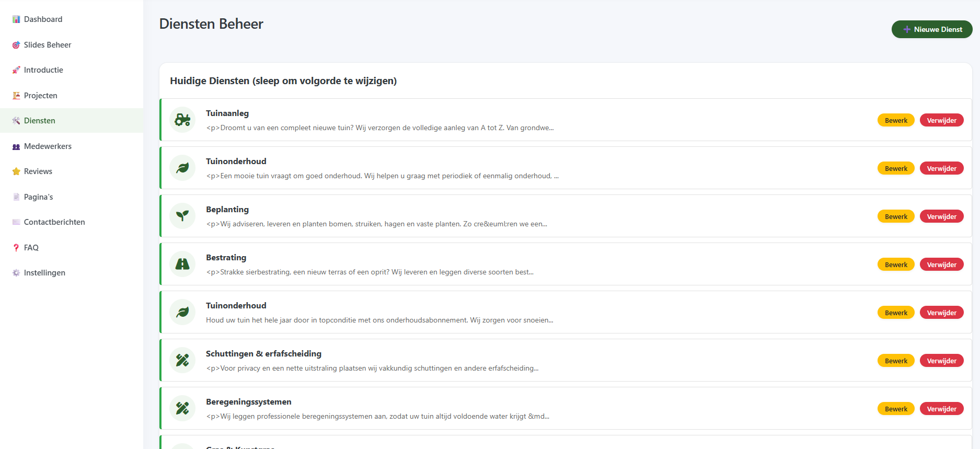Click Verwijder for Bestrating

941,264
